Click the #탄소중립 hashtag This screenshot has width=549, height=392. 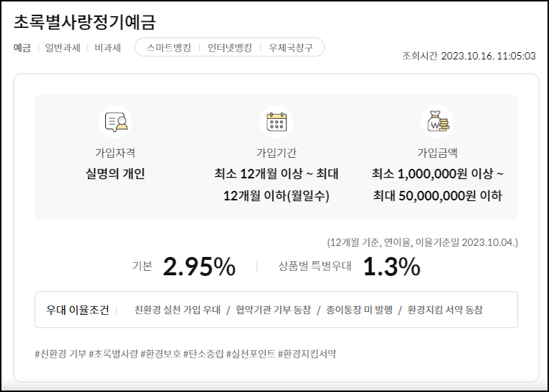click(204, 354)
